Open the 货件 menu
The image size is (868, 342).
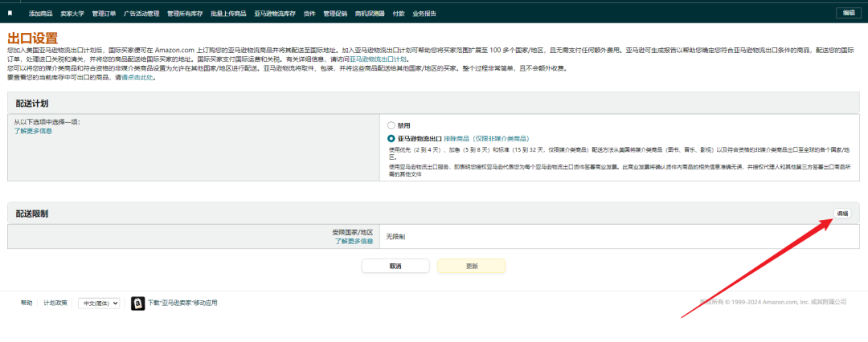pos(309,14)
